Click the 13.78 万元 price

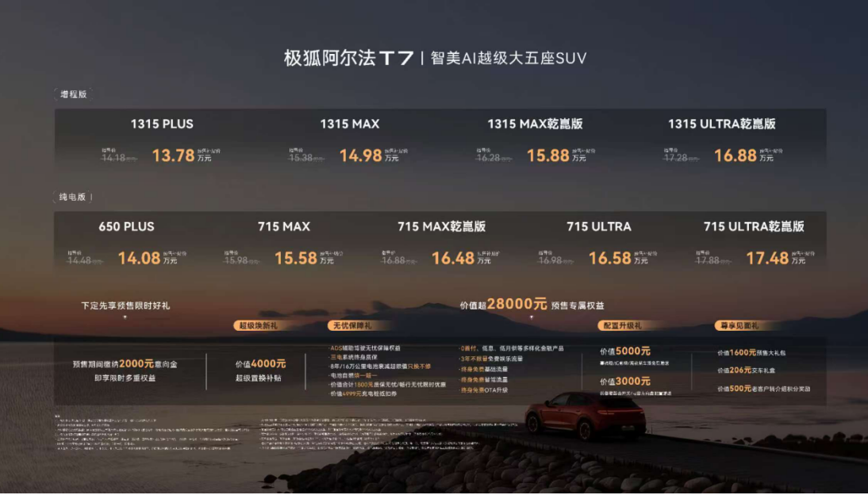[182, 155]
